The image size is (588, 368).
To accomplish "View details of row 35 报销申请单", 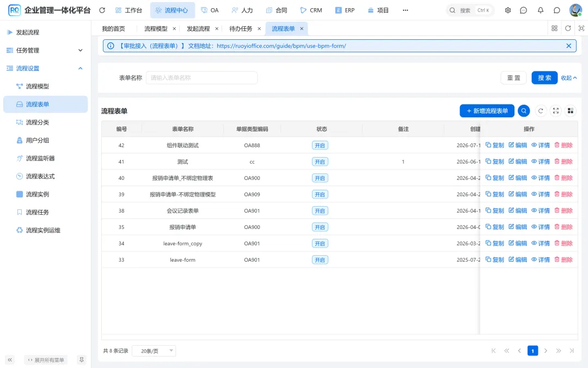I will (541, 227).
